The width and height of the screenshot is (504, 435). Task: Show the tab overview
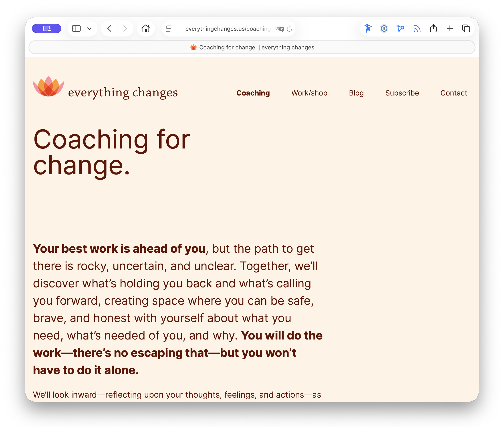tap(466, 28)
